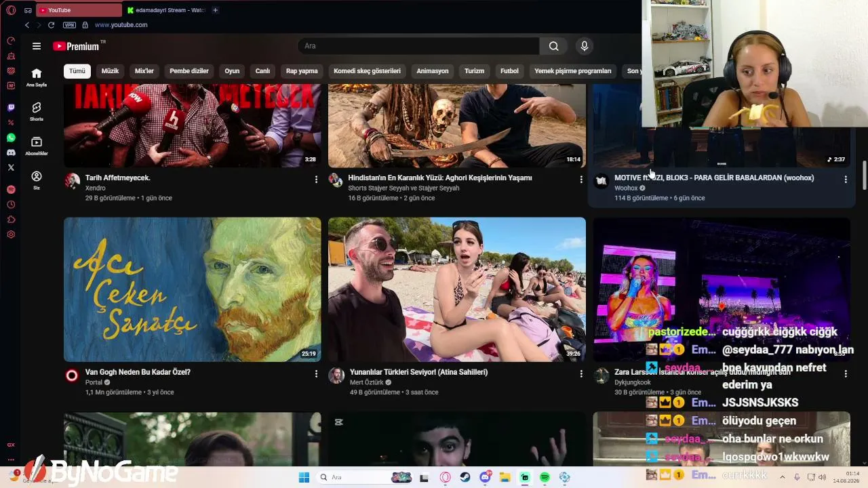
Task: Filter by Rap yapma chip
Action: (x=302, y=71)
